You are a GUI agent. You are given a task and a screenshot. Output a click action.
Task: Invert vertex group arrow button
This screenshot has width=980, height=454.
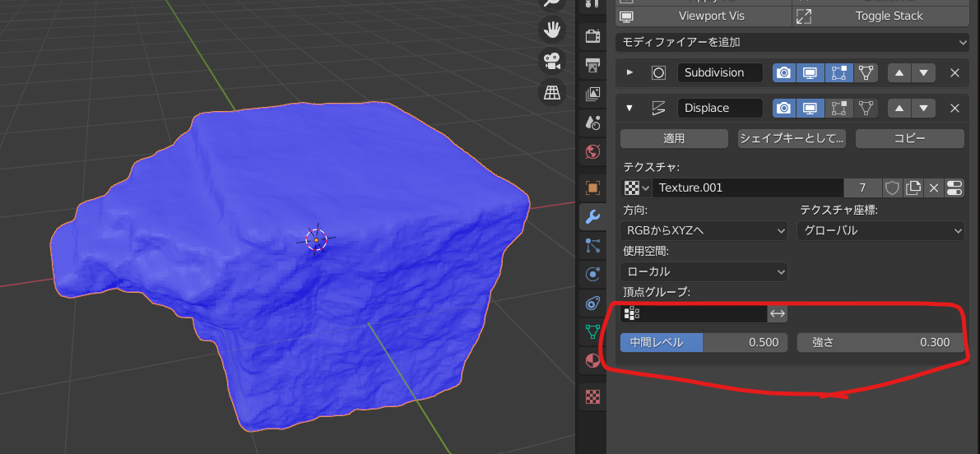tap(777, 313)
